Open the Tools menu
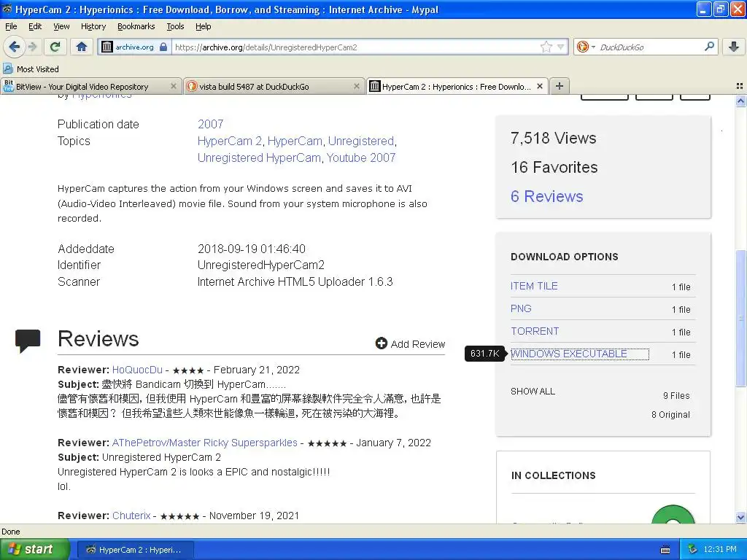This screenshot has width=747, height=560. [x=175, y=26]
